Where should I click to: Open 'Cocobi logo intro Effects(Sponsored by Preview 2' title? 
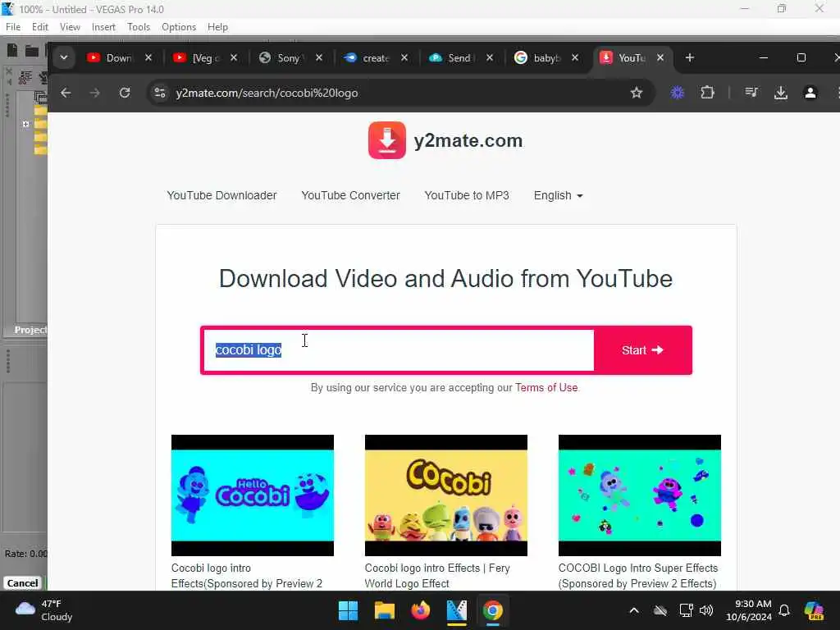[x=247, y=576]
